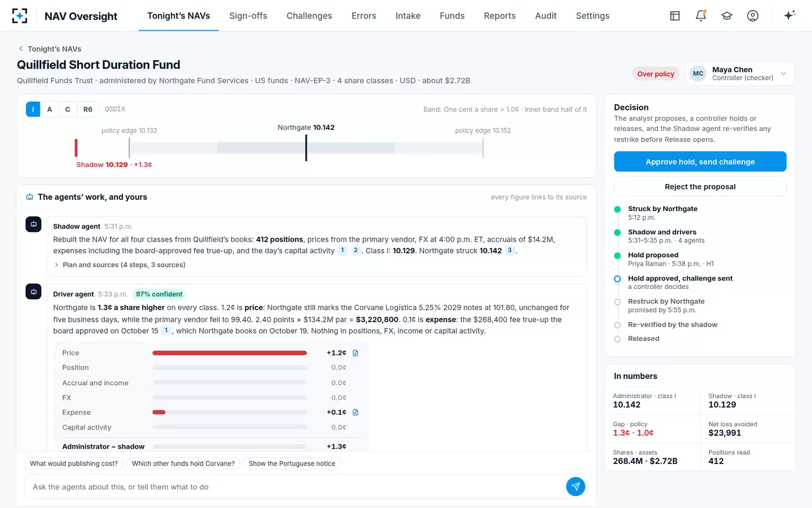The image size is (812, 508).
Task: Open notifications bell icon
Action: point(701,16)
